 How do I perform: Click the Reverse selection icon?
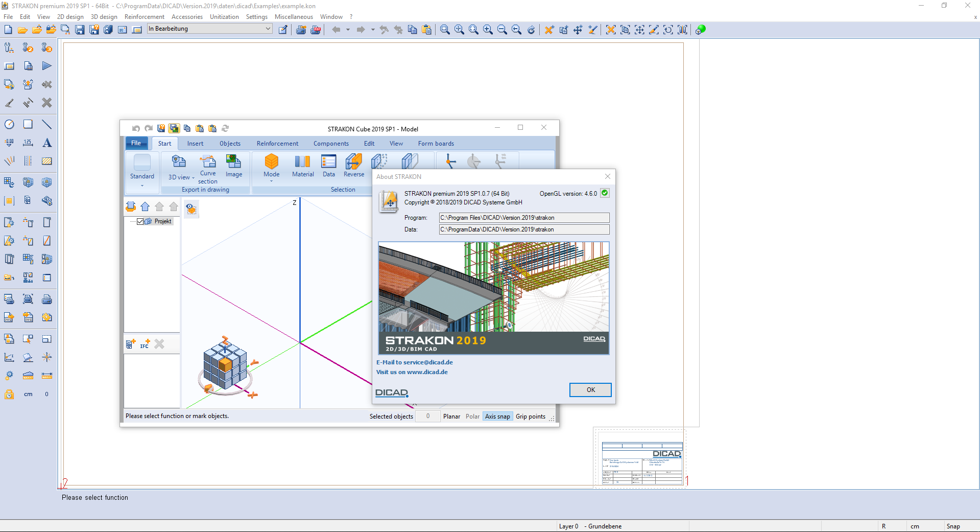[354, 166]
